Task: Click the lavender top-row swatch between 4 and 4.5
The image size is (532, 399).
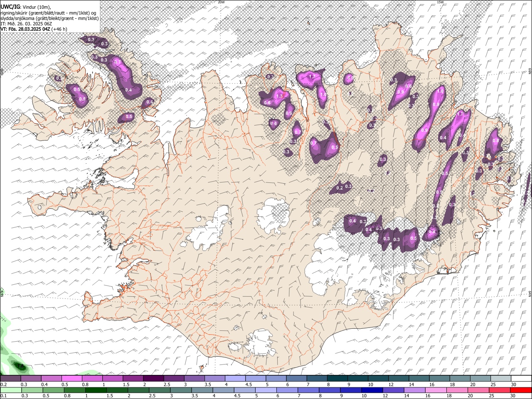Action: click(x=235, y=378)
